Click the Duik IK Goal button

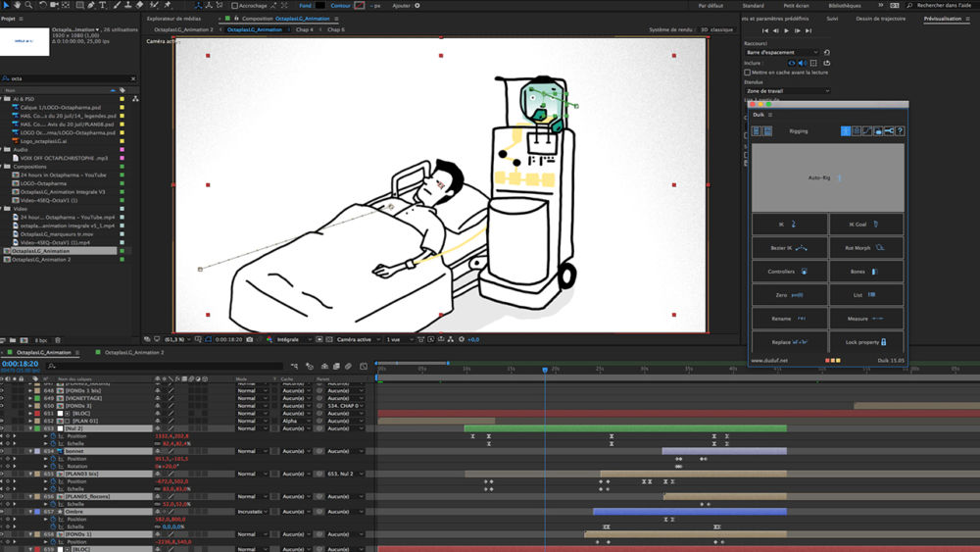(865, 224)
